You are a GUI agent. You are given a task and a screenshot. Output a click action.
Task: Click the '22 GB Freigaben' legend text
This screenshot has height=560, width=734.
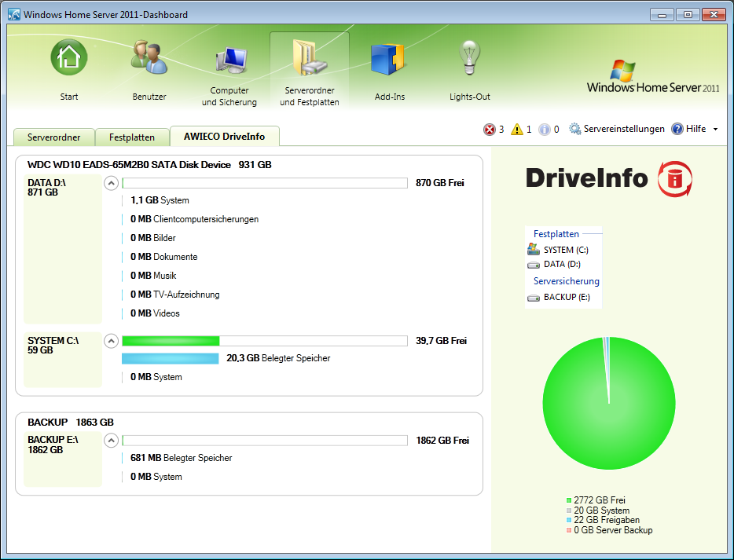click(x=607, y=520)
